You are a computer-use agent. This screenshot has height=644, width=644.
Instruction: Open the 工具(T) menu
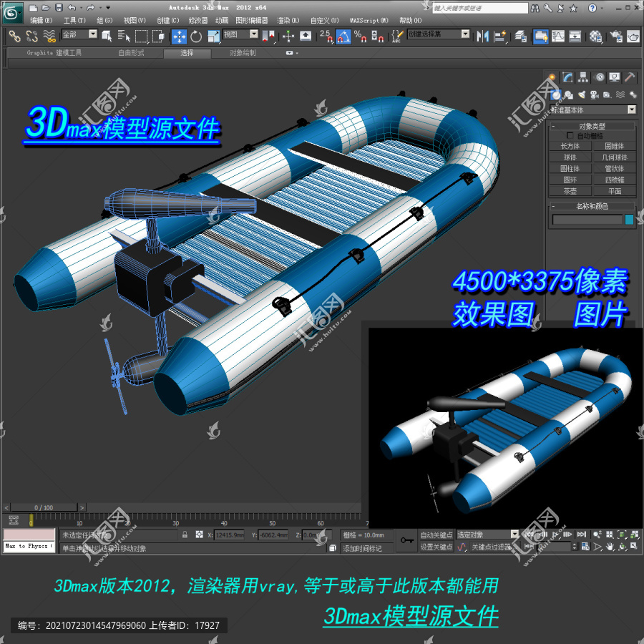(74, 20)
